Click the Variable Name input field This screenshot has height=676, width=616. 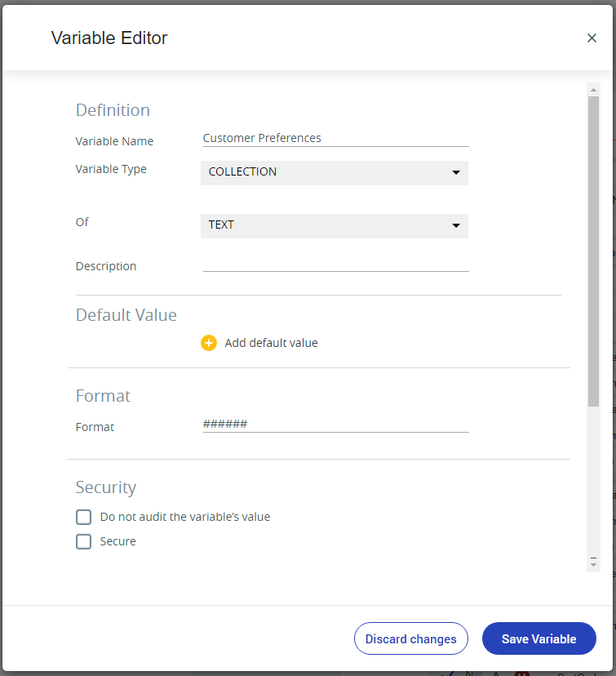(335, 139)
